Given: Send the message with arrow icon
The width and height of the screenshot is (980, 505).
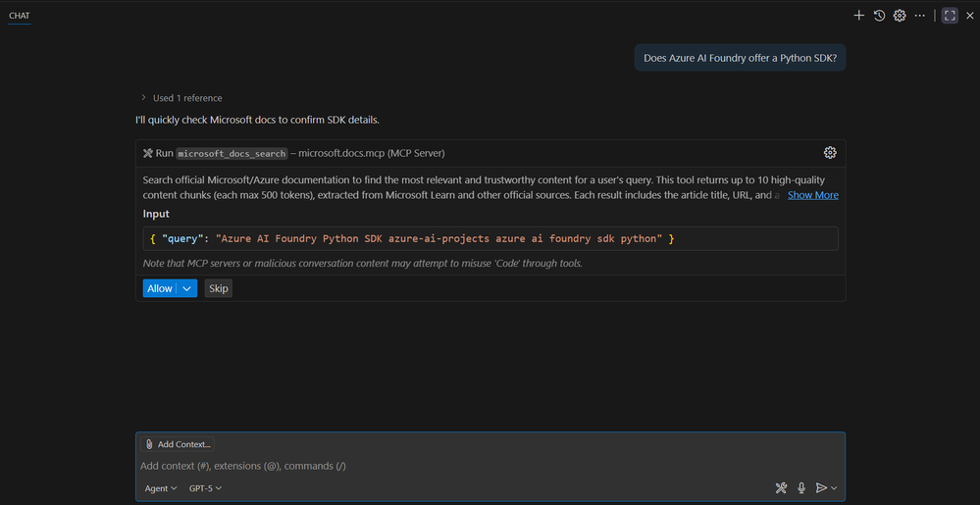Looking at the screenshot, I should pos(821,488).
